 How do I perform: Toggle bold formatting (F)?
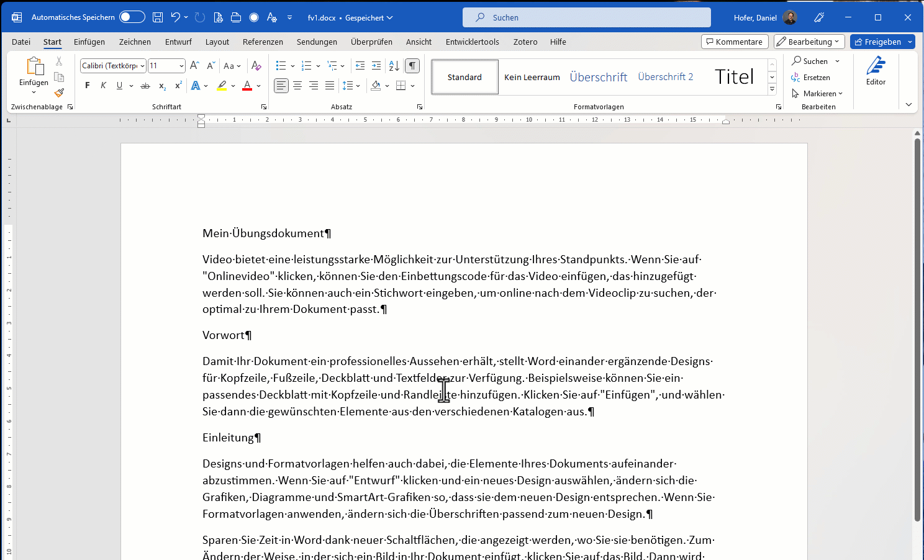click(x=88, y=86)
